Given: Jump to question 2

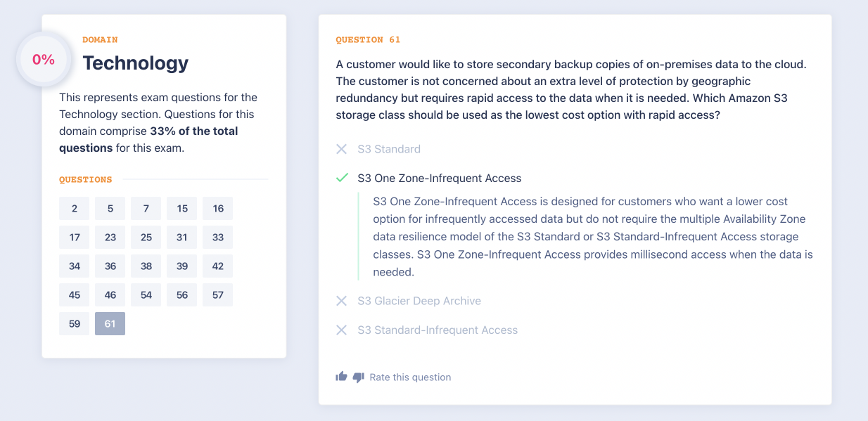Looking at the screenshot, I should coord(74,208).
